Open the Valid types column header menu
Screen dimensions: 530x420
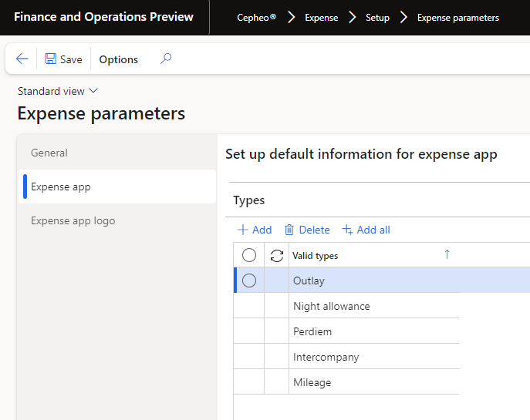click(x=316, y=256)
